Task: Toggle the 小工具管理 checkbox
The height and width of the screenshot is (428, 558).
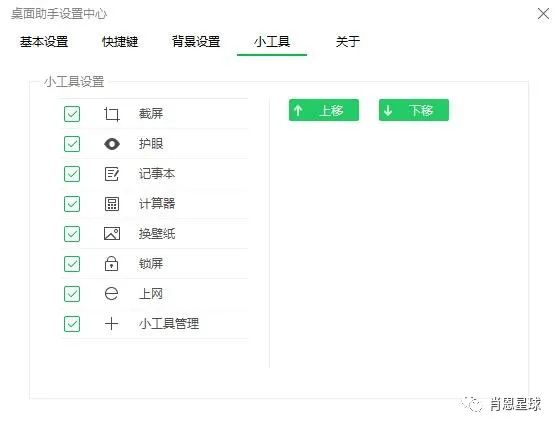Action: click(72, 324)
